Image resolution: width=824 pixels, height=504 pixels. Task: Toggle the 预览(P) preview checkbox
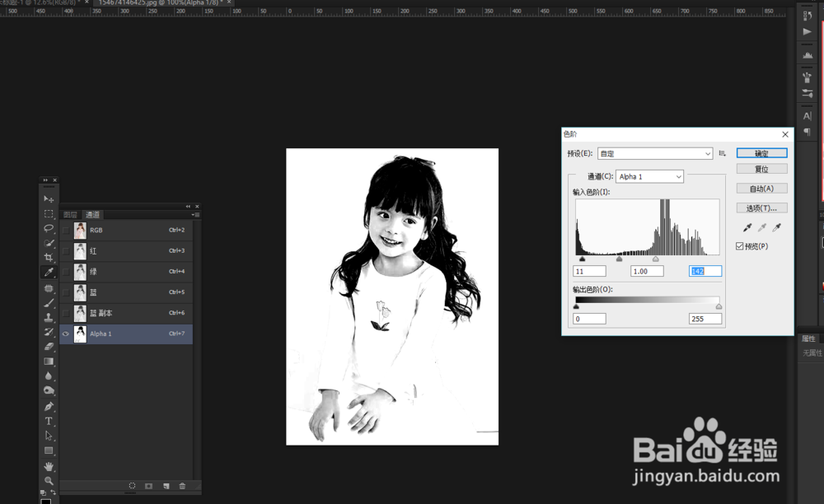pos(739,246)
